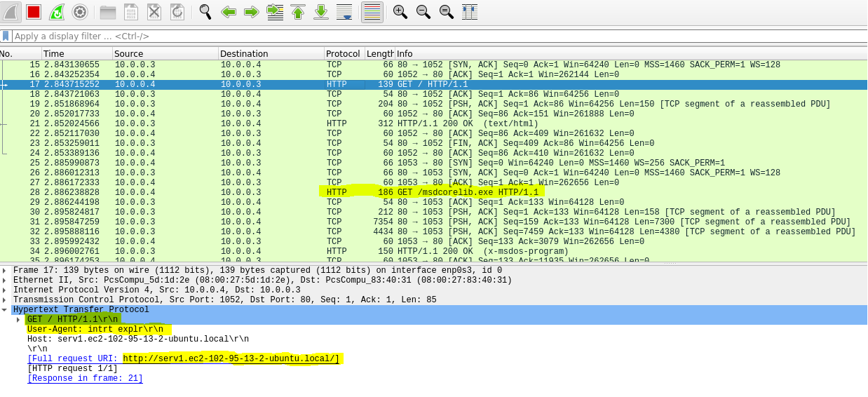This screenshot has height=397, width=868.
Task: Select packet 27 at time 2.886172333
Action: tap(433, 182)
